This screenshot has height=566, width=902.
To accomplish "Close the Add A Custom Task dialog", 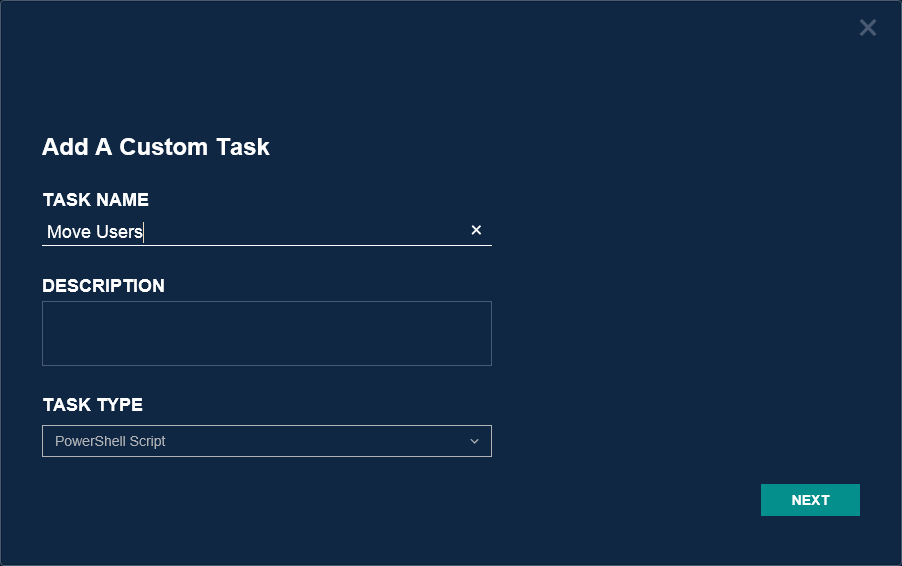I will pos(867,28).
